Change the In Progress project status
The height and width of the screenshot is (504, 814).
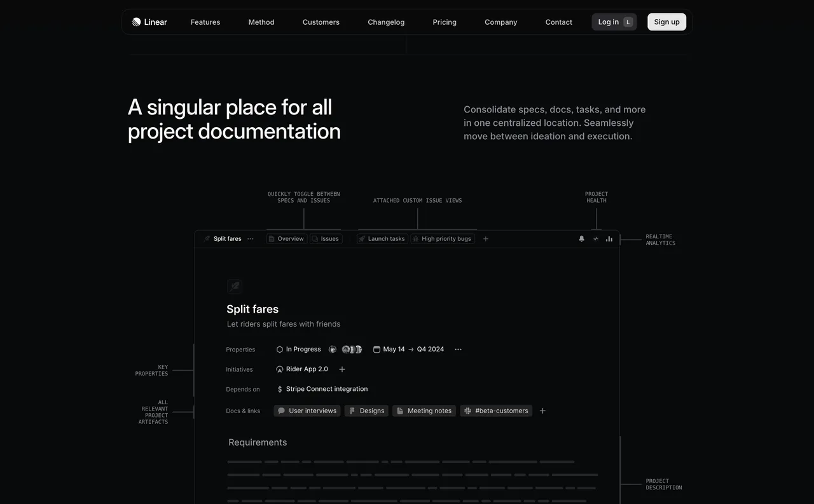coord(298,349)
